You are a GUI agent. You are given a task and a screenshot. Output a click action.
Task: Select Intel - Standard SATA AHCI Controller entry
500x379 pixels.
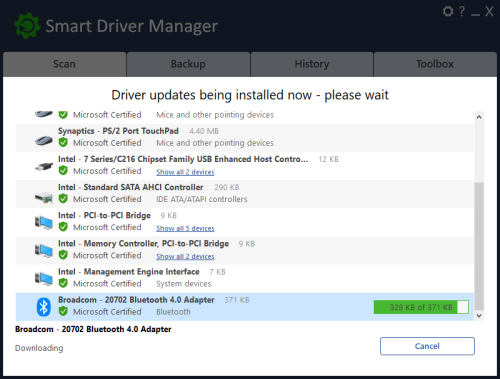(130, 187)
